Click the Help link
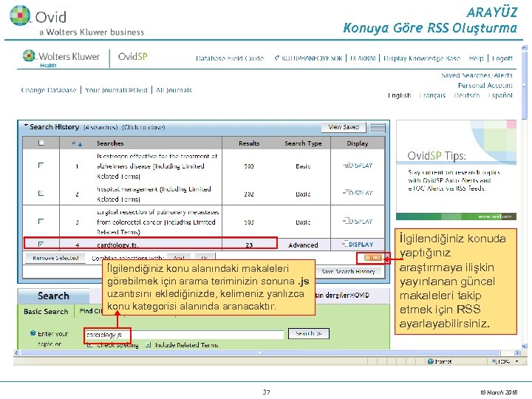Screen dimensions: 532x399 click(x=476, y=58)
